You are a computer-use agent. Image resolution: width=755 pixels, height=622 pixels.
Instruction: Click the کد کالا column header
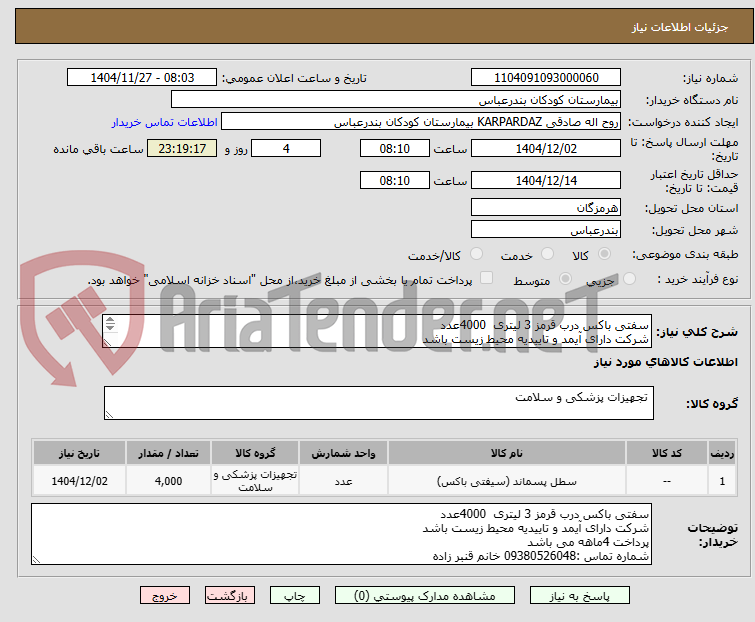coord(667,453)
